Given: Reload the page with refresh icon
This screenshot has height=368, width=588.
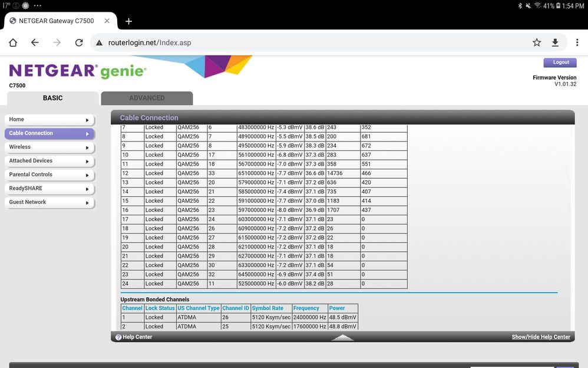Looking at the screenshot, I should click(x=79, y=42).
